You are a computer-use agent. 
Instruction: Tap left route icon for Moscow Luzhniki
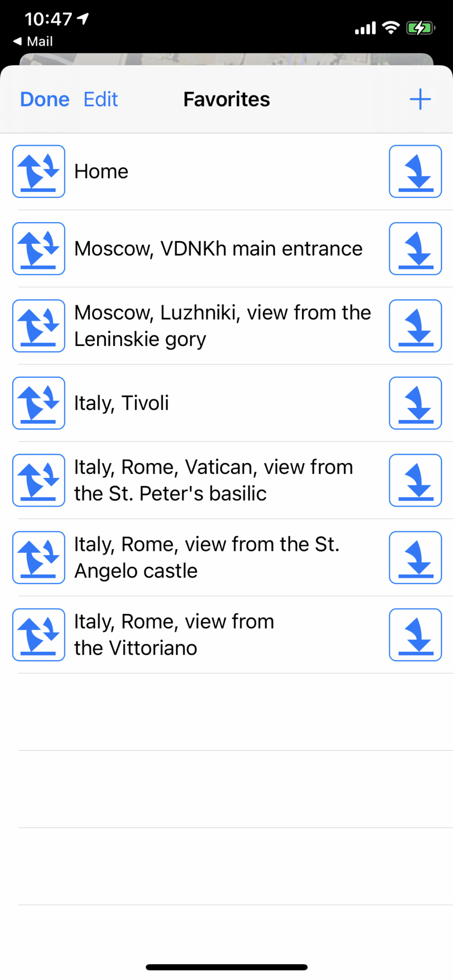[x=39, y=326]
